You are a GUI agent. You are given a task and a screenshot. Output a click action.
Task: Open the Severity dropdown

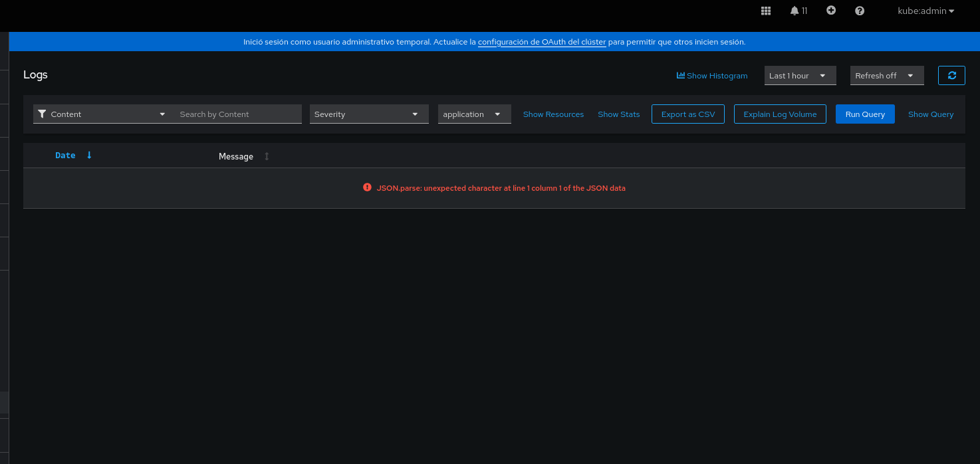coord(369,114)
